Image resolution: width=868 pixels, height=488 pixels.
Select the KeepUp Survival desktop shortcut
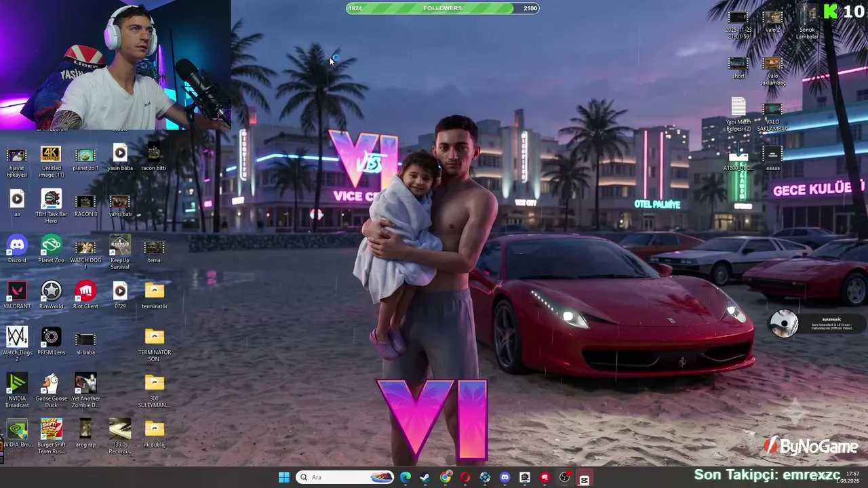coord(120,252)
